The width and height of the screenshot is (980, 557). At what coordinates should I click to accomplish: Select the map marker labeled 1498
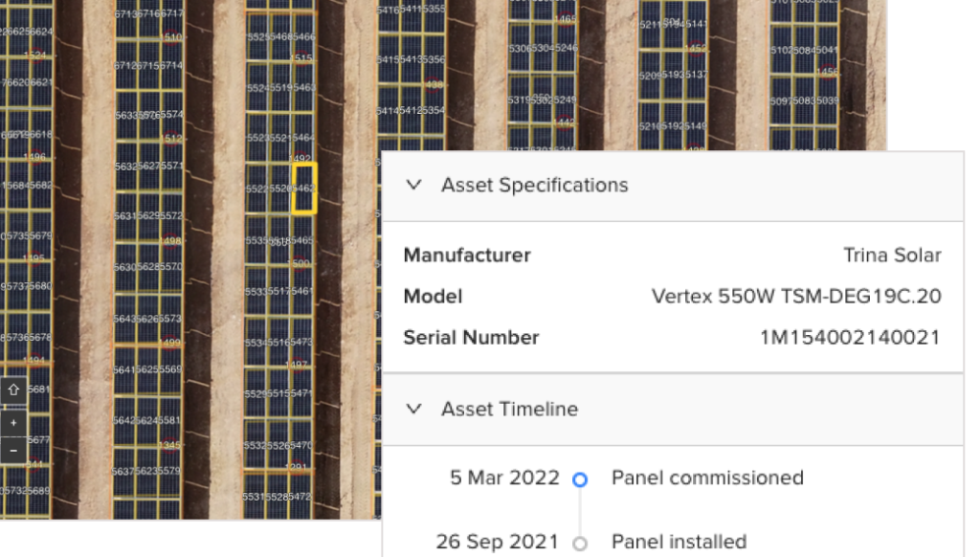click(170, 241)
